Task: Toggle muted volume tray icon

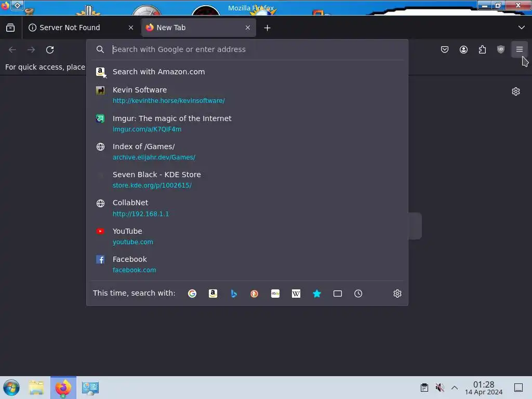Action: coord(440,388)
